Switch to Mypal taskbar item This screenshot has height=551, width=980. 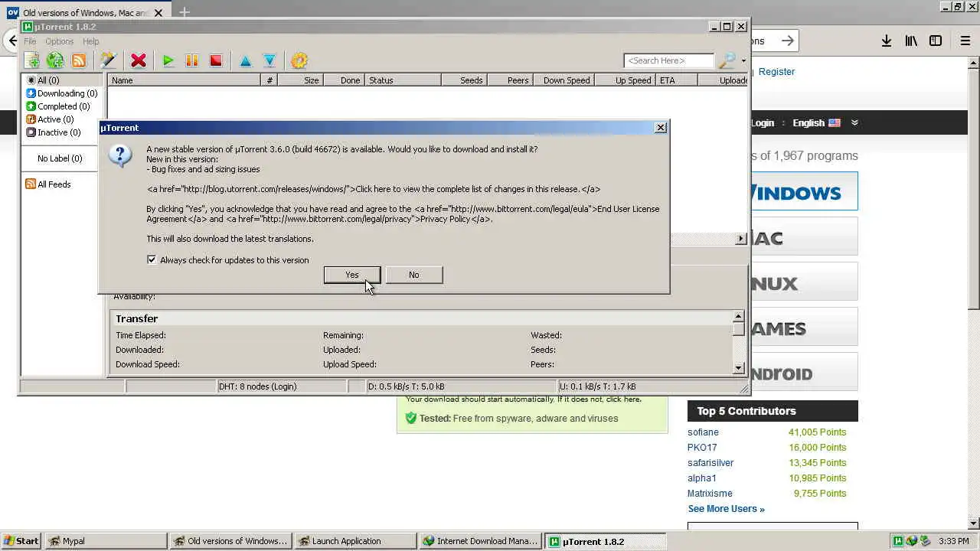pyautogui.click(x=106, y=541)
